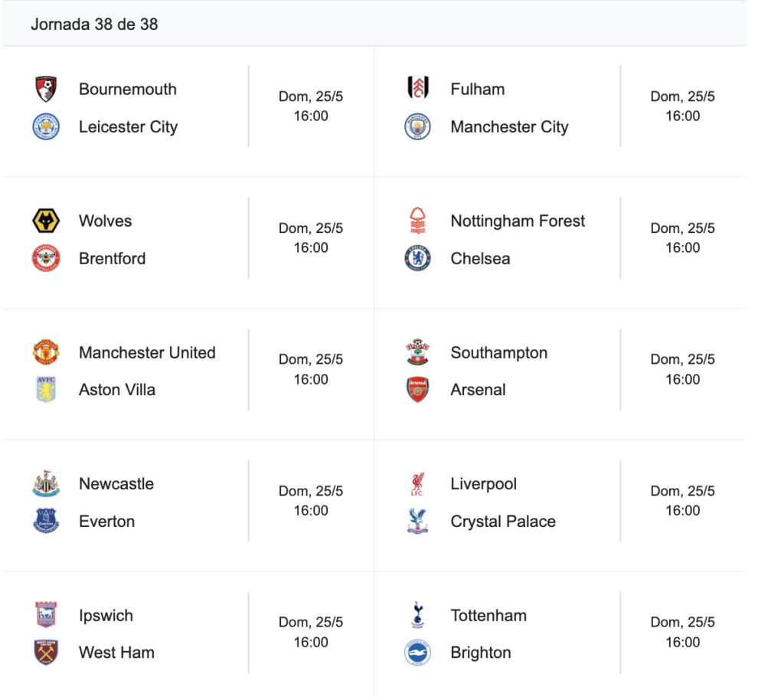
Task: Open Fulham vs Manchester City kickoff time
Action: [682, 116]
